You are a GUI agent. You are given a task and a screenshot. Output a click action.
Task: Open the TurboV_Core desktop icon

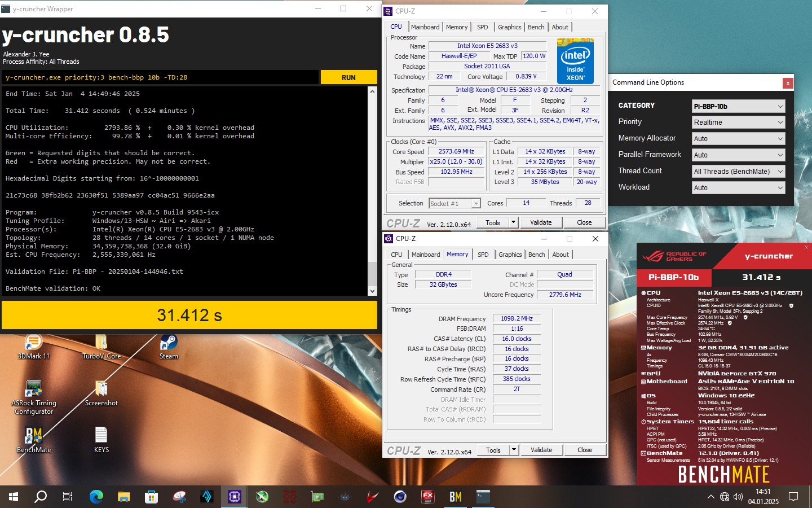tap(101, 346)
